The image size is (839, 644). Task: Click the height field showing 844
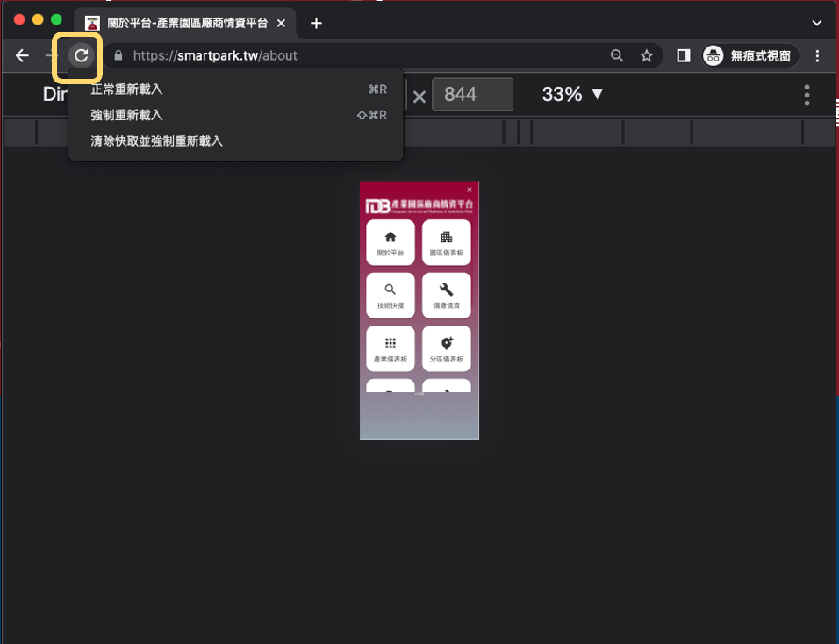pyautogui.click(x=471, y=95)
